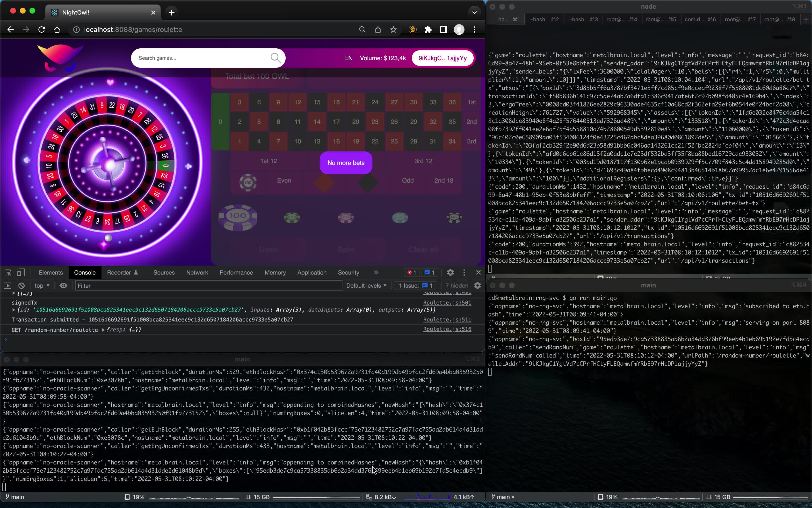Open DevTools settings gear

[450, 272]
